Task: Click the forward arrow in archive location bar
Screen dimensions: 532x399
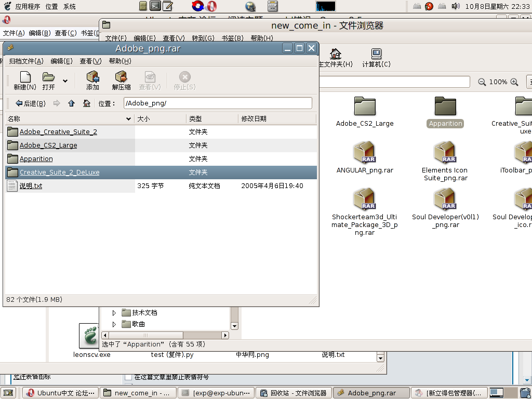Action: [x=57, y=103]
